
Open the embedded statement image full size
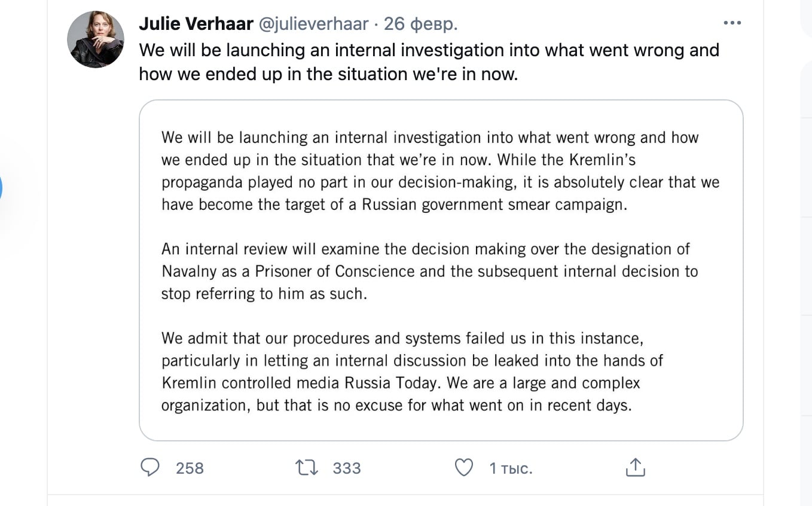tap(441, 269)
